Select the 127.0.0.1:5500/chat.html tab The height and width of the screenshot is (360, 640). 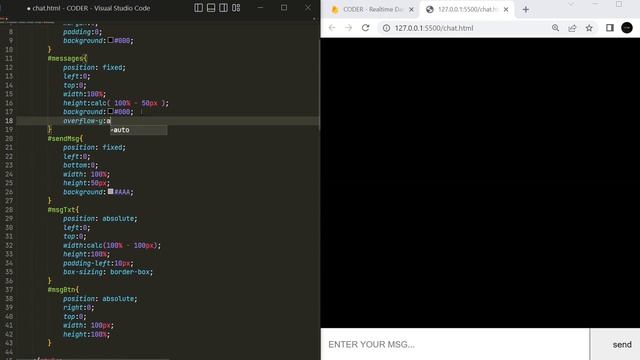coord(467,9)
